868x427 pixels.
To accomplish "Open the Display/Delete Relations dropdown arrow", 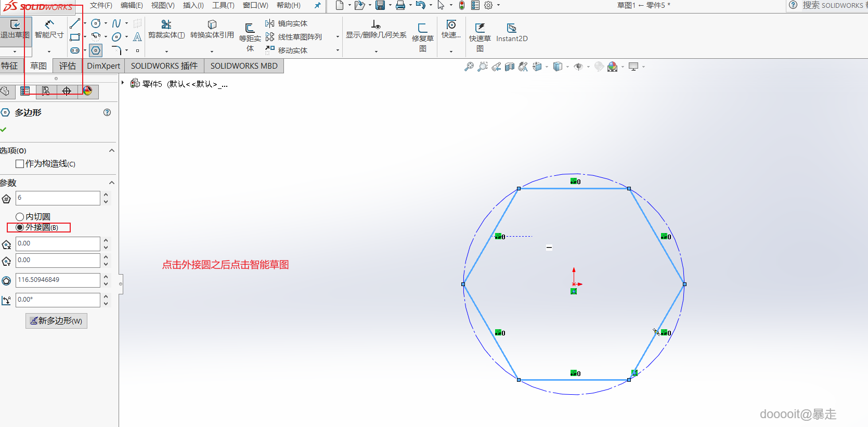I will [376, 51].
